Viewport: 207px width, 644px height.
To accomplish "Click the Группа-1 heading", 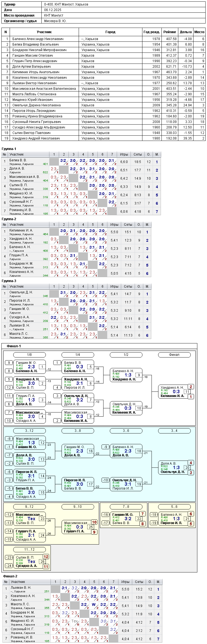I will point(9,149).
